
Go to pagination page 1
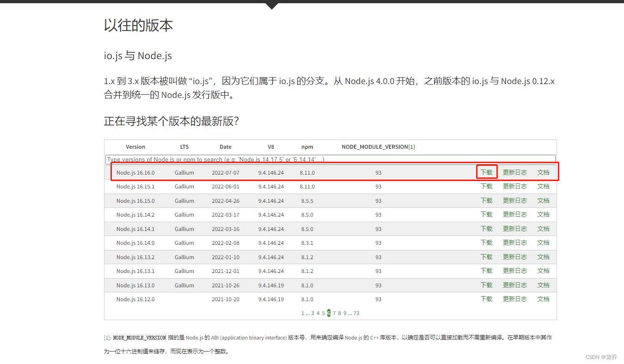[x=303, y=313]
